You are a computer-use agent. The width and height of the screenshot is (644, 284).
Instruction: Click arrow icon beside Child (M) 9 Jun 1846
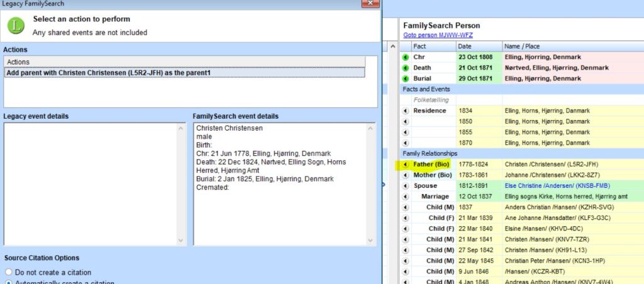tap(406, 271)
